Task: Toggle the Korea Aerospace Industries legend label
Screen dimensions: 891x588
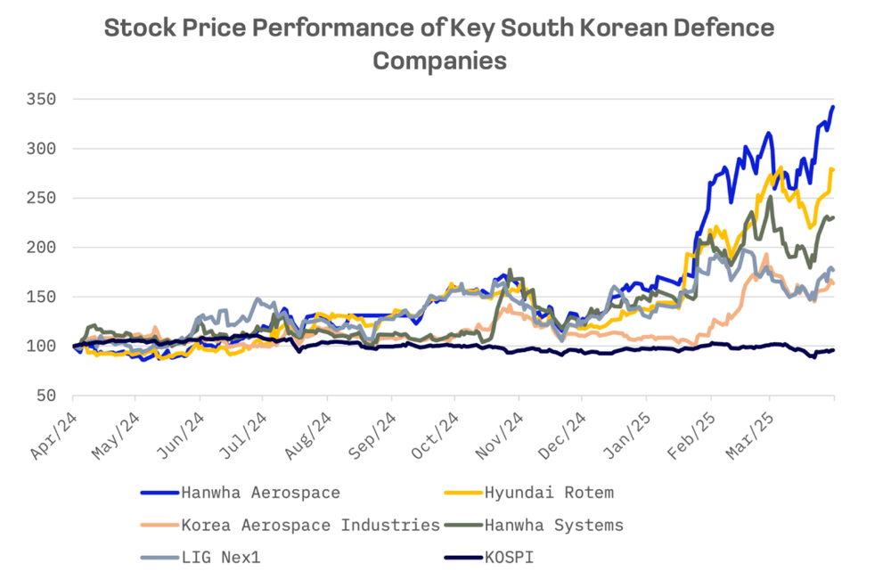Action: click(x=310, y=526)
